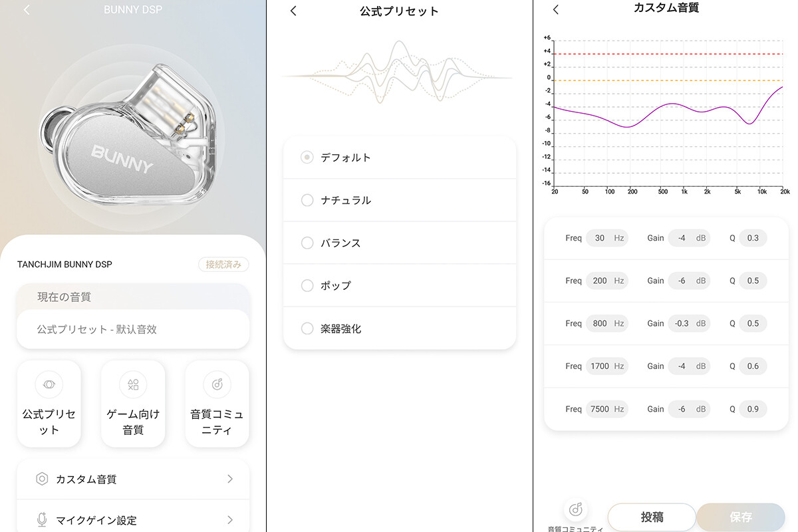798x532 pixels.
Task: Open the ゲーム向け音質 shapes icon tile
Action: pos(133,404)
